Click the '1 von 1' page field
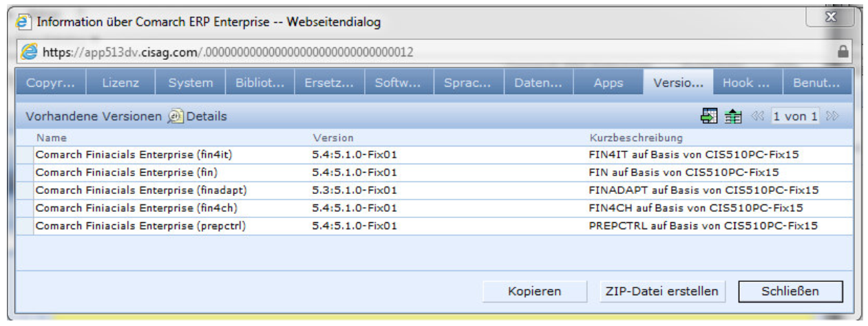The height and width of the screenshot is (326, 868). tap(795, 117)
